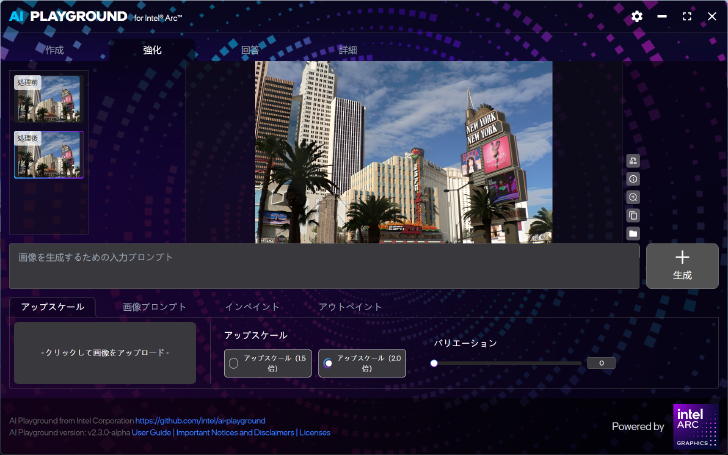Click the バリエーション slider handle
728x455 pixels.
pos(434,363)
